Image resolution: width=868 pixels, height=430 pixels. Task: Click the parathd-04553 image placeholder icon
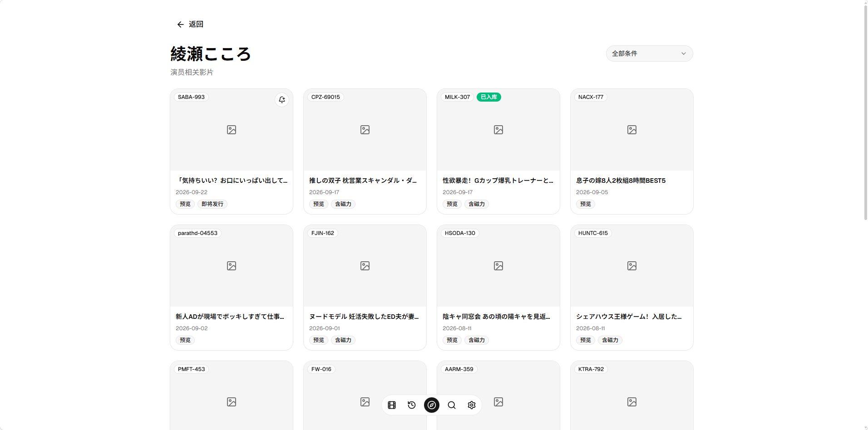[232, 266]
